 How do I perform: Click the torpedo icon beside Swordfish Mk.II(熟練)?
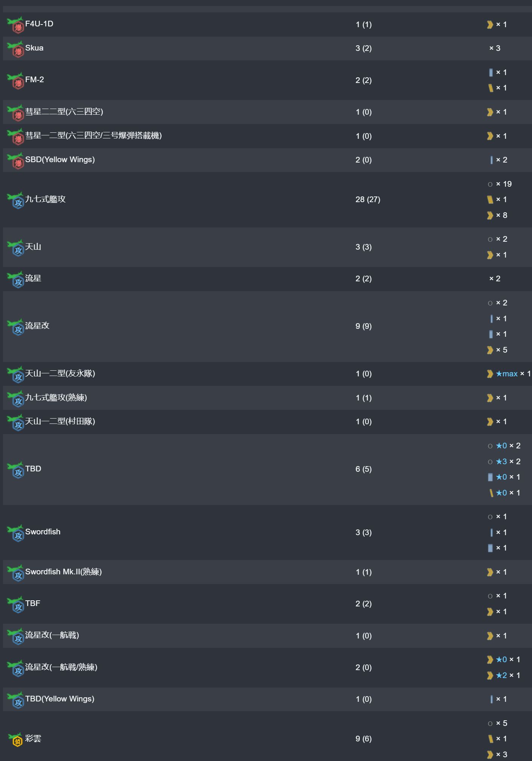tap(15, 573)
